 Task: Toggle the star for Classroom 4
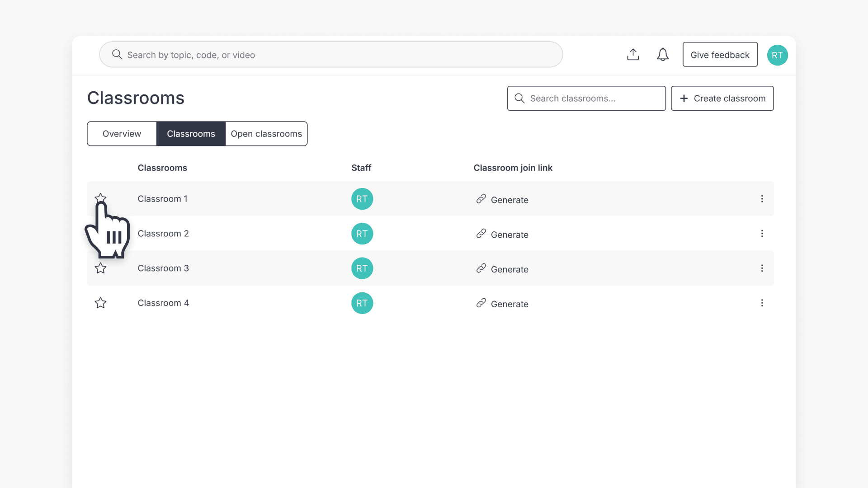point(100,303)
